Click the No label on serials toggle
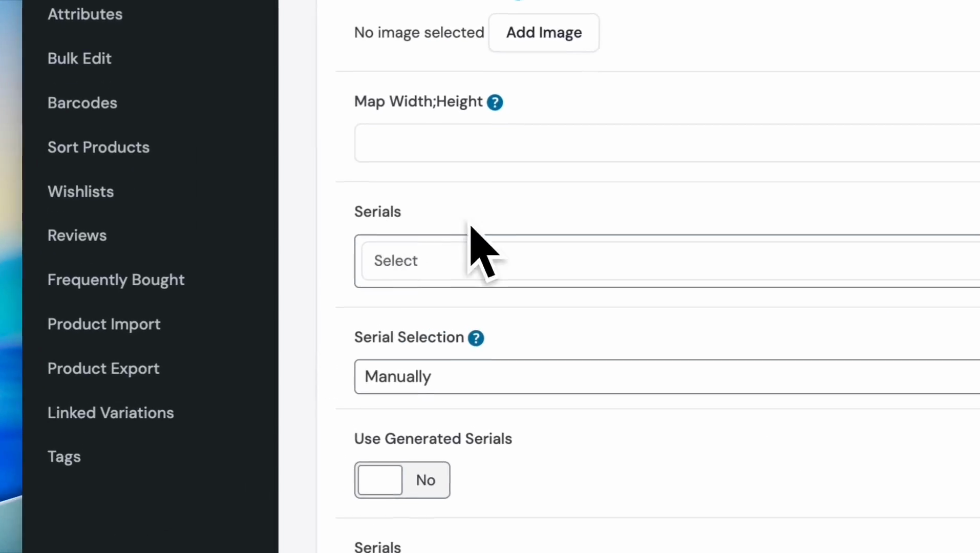980x553 pixels. [x=425, y=480]
